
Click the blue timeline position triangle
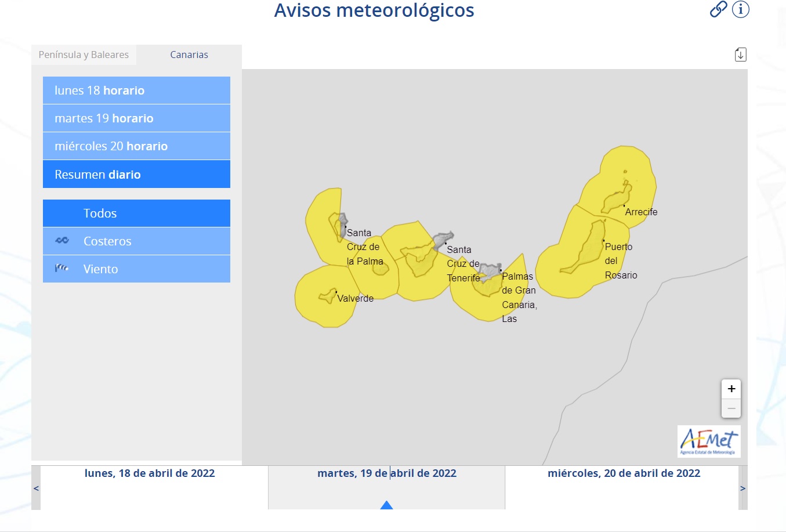click(386, 505)
